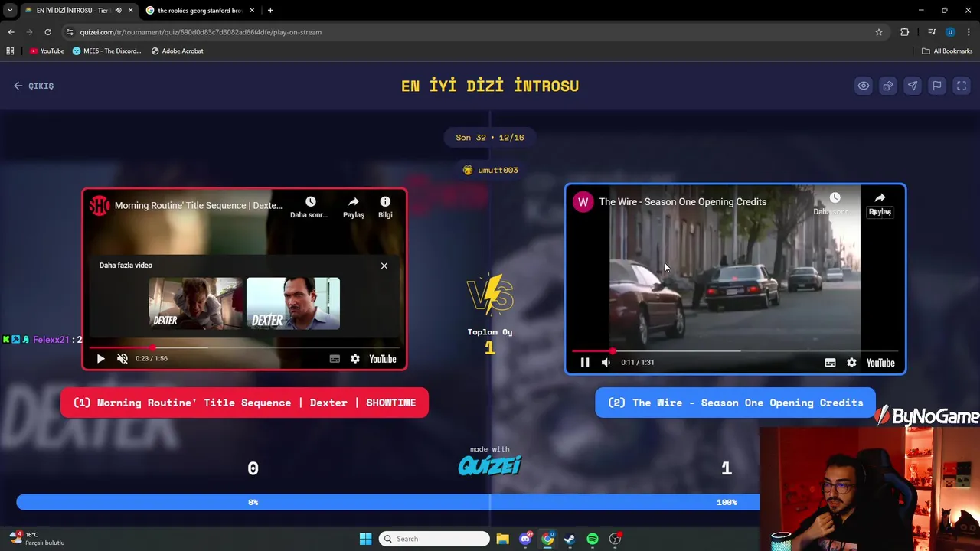This screenshot has height=551, width=980.
Task: Toggle subtitles on the Dexter video
Action: 335,358
